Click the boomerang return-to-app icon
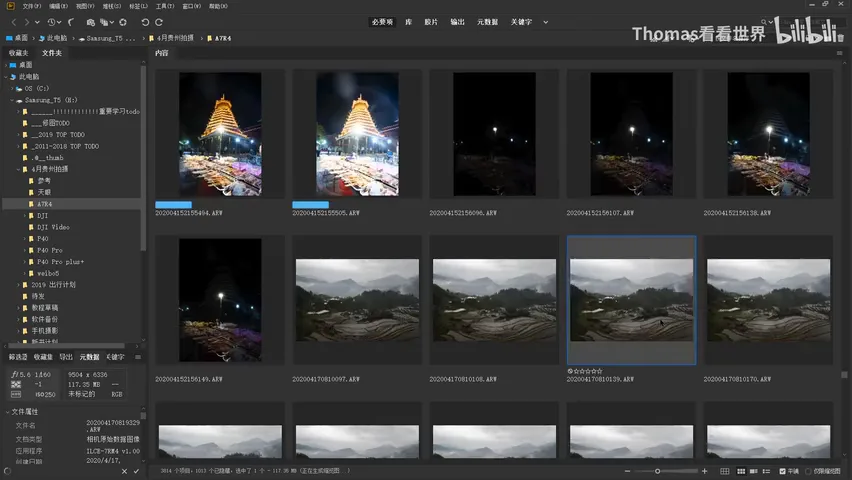Viewport: 852px width, 480px height. [x=71, y=22]
